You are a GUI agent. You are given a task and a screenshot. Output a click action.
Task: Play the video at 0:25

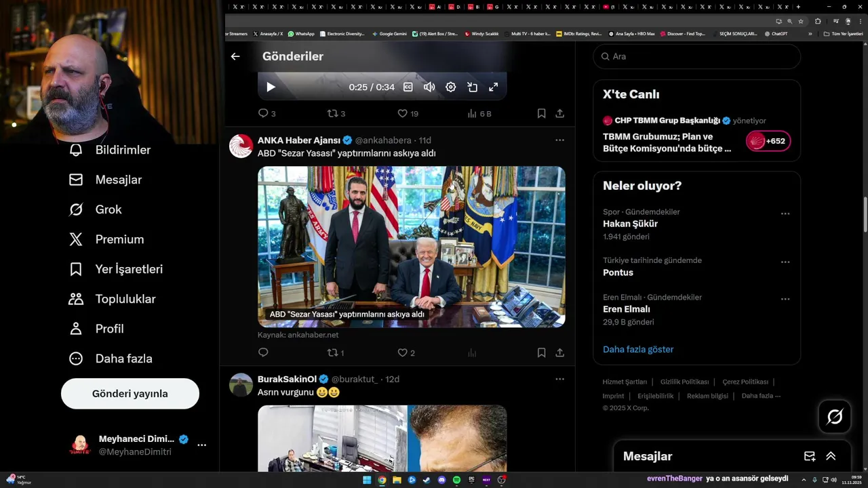(271, 87)
